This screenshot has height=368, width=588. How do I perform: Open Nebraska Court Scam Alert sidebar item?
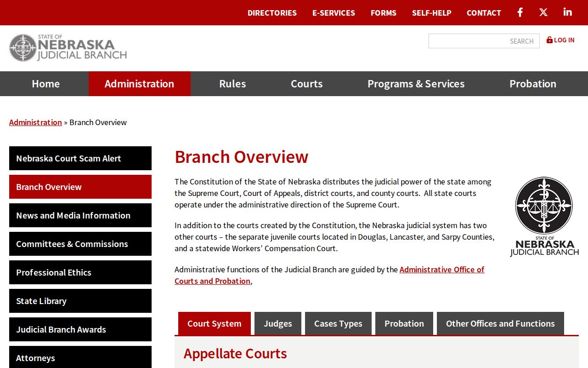[80, 158]
